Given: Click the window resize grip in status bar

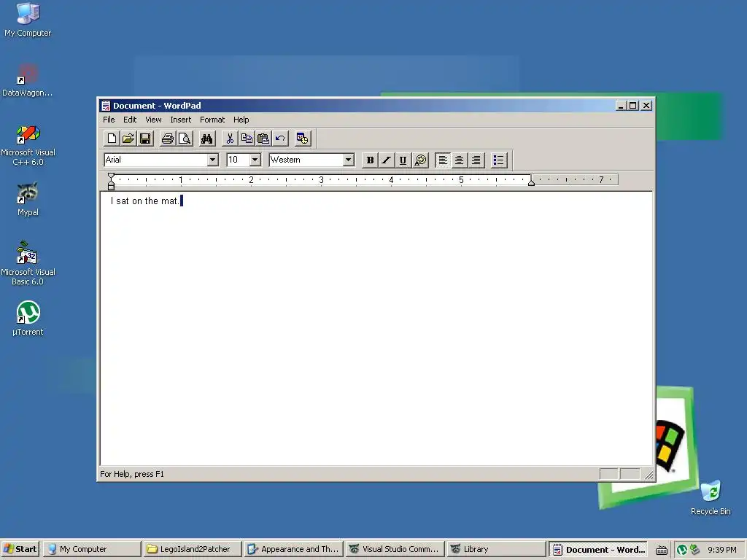Looking at the screenshot, I should click(x=649, y=475).
